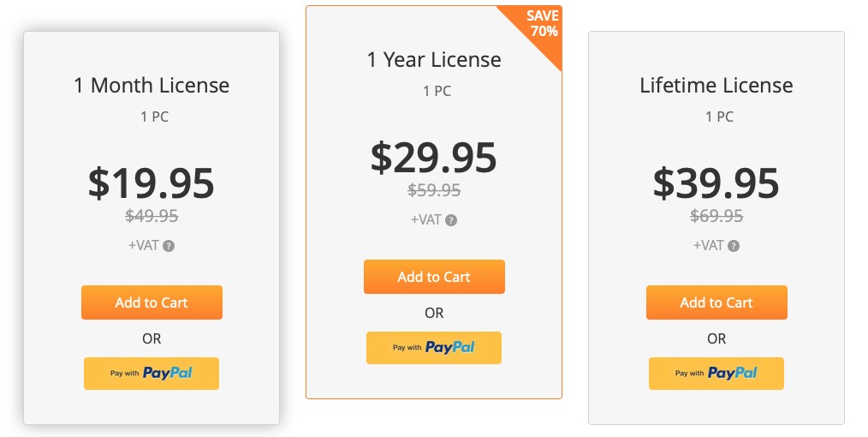The image size is (868, 437).
Task: Pay with PayPal for Lifetime License
Action: point(716,374)
